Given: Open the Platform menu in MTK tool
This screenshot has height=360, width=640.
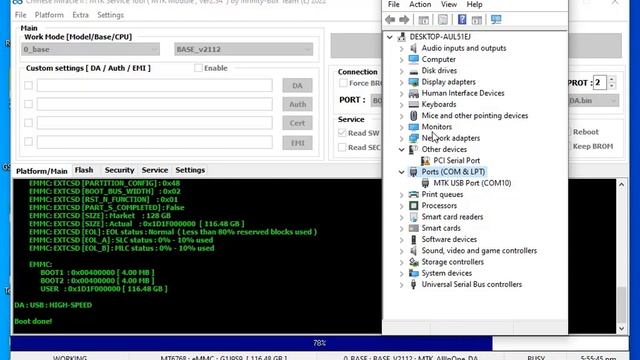Looking at the screenshot, I should click(49, 15).
